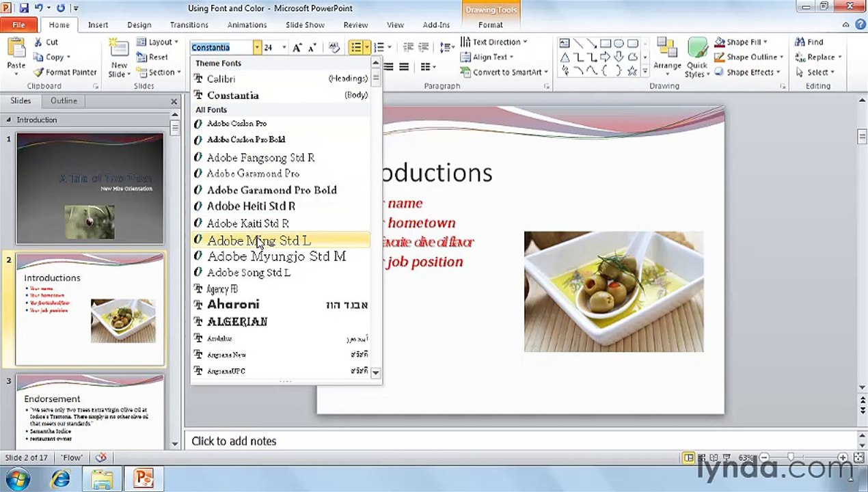868x492 pixels.
Task: Pick the Right Arrow shape
Action: [x=606, y=57]
